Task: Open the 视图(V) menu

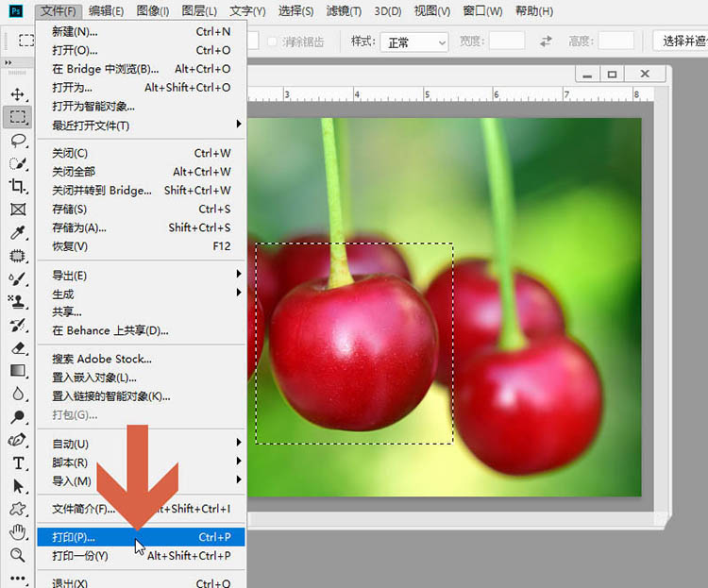Action: click(432, 10)
